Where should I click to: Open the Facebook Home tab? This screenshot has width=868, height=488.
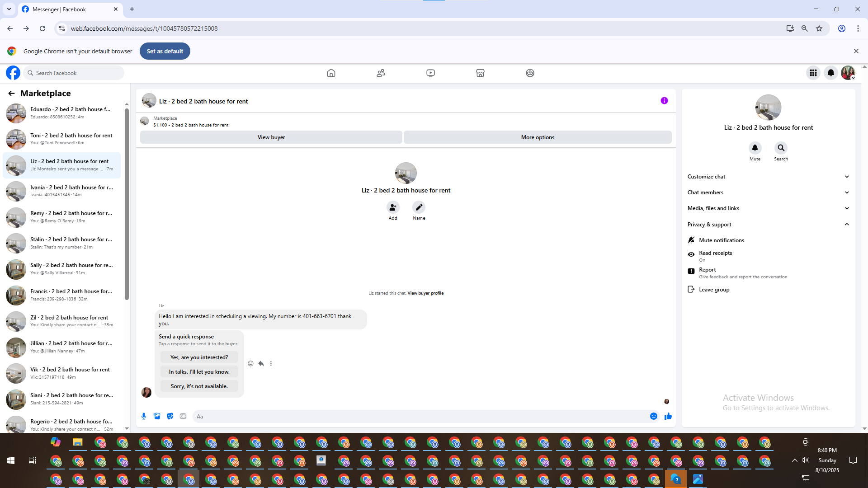[331, 73]
